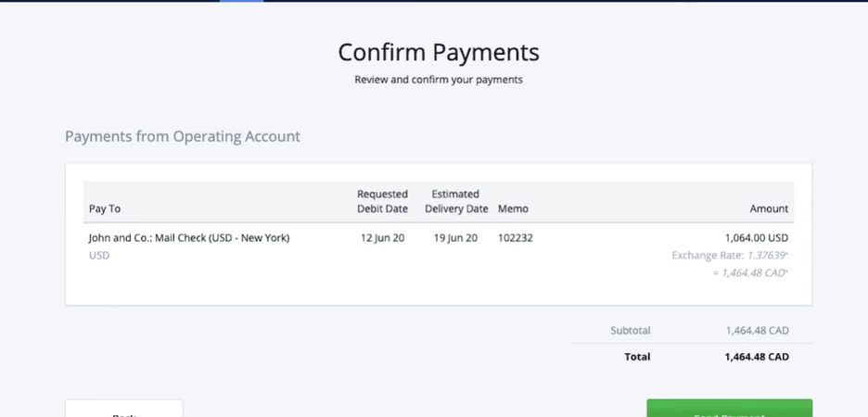
Task: Click the USD currency label under payee
Action: coord(99,255)
